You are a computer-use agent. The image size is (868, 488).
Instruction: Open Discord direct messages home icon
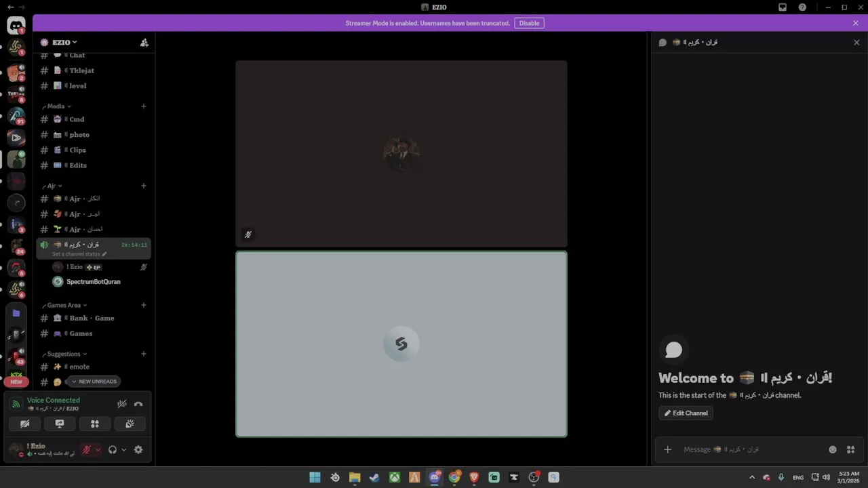click(x=16, y=26)
